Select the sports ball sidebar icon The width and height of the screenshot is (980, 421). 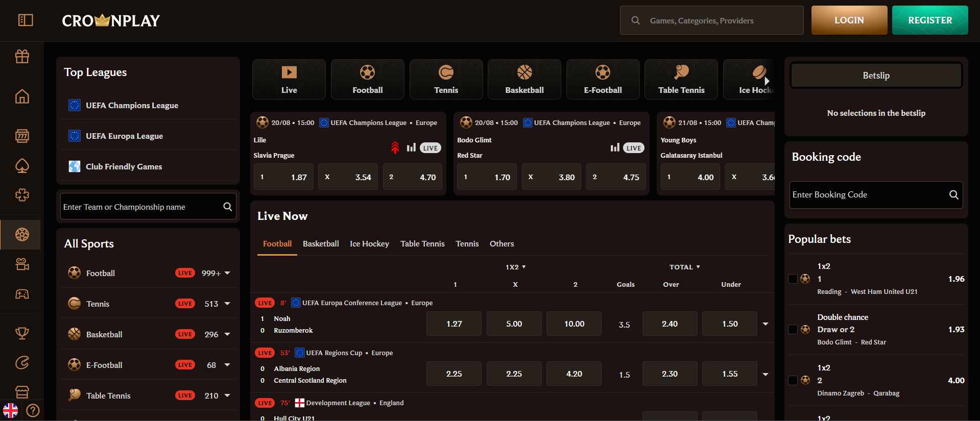coord(22,235)
